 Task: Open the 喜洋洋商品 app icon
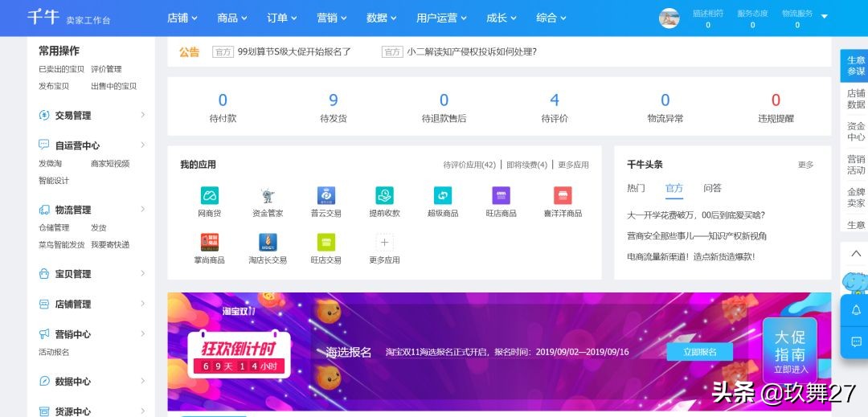[x=563, y=195]
